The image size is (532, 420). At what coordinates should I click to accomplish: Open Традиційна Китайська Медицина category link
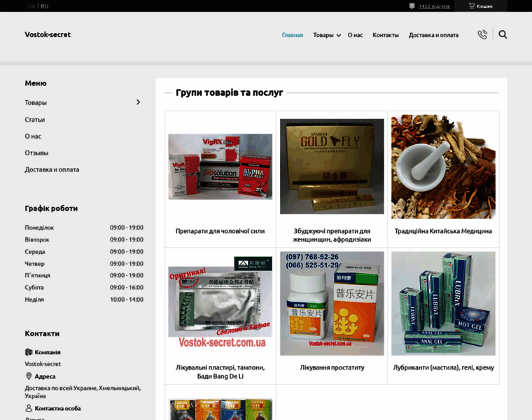[x=443, y=231]
